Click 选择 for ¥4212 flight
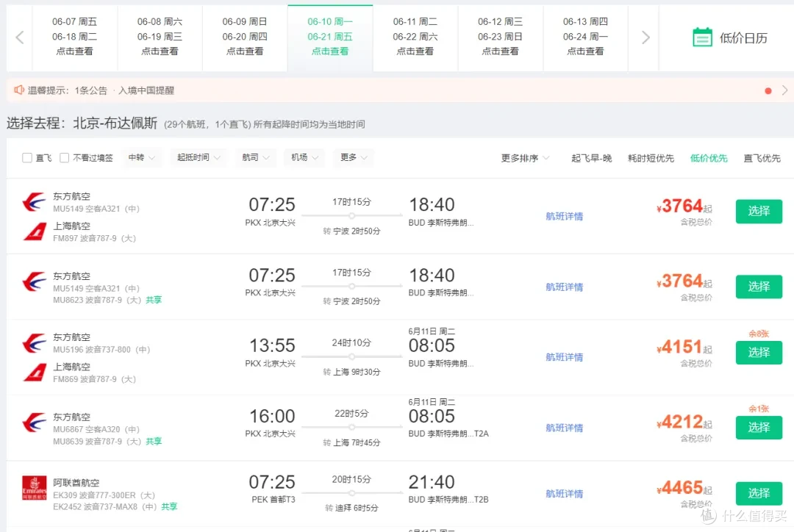 [759, 427]
